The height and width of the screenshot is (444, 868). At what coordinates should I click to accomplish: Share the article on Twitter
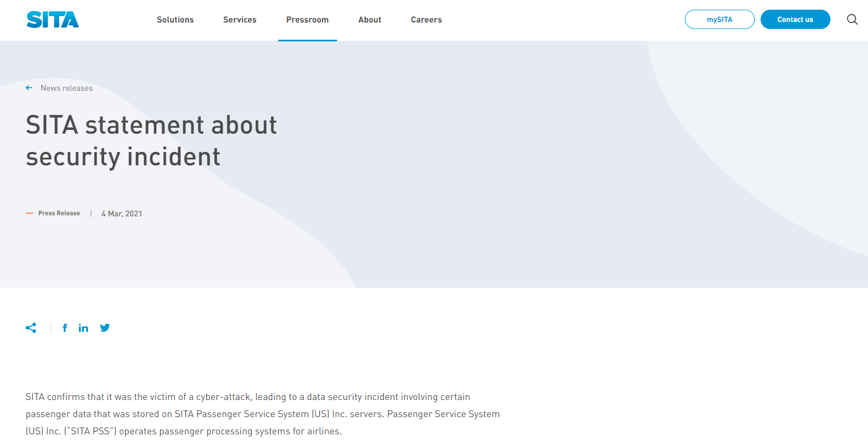105,328
